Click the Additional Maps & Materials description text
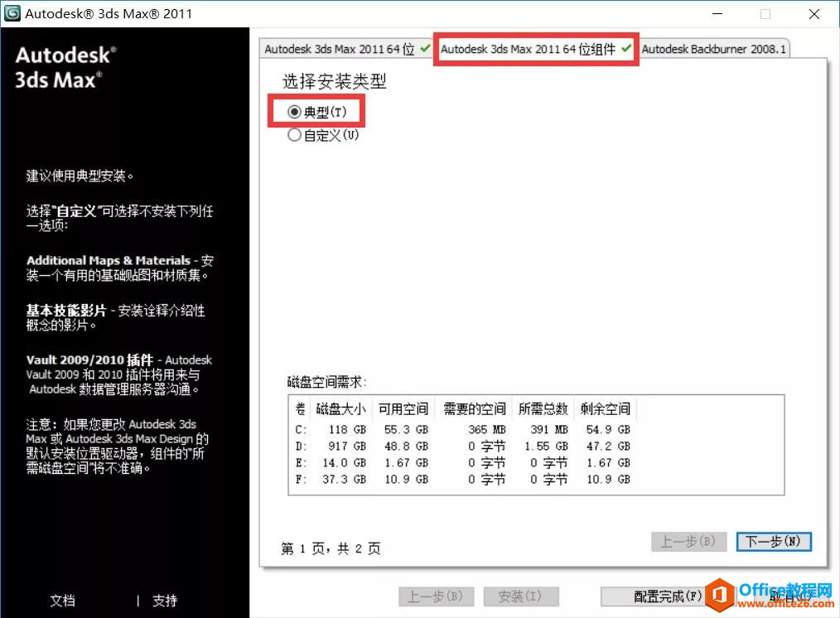The width and height of the screenshot is (840, 618). 120,268
